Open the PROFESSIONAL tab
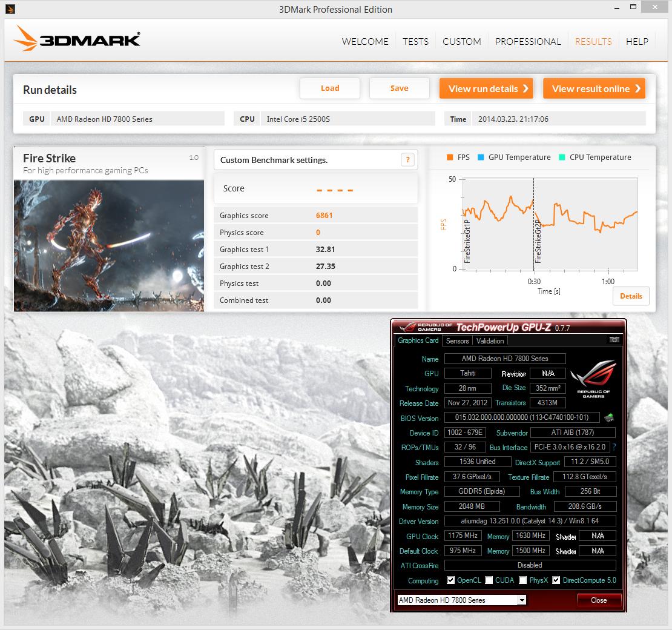The height and width of the screenshot is (630, 672). pyautogui.click(x=528, y=42)
